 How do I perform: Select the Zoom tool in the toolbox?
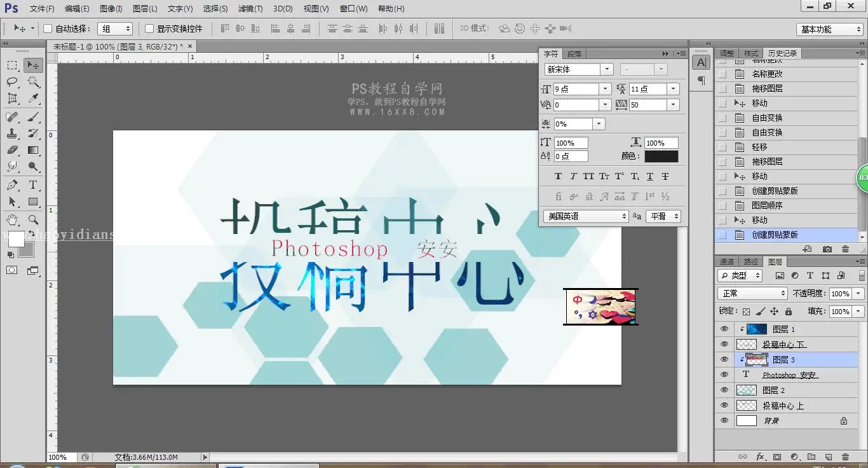33,220
